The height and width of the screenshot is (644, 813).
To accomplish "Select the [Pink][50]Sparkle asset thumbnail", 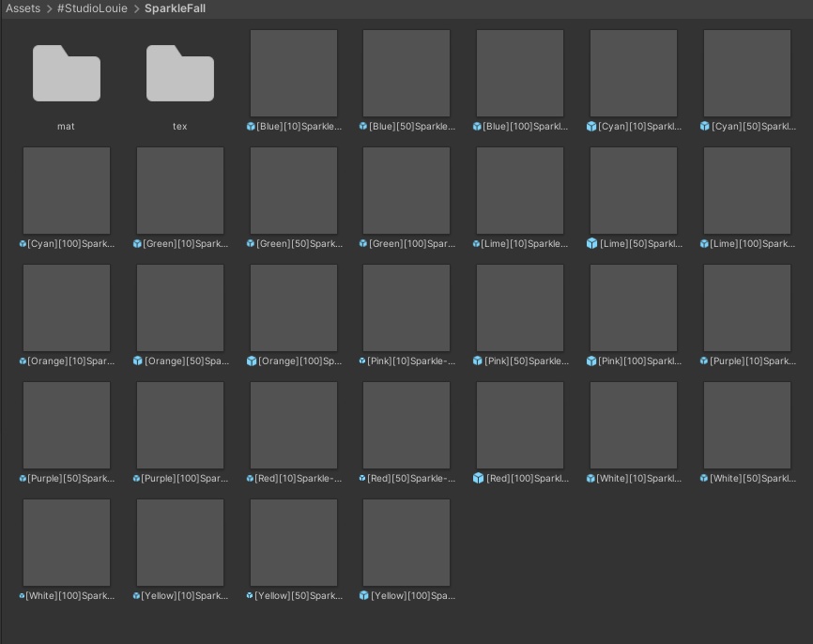I will (x=520, y=308).
